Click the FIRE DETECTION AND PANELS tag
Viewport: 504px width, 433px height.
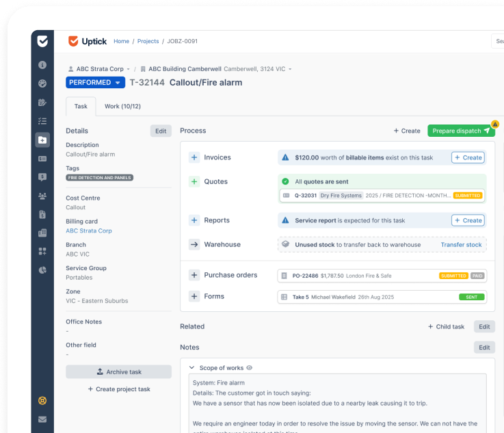(x=100, y=177)
